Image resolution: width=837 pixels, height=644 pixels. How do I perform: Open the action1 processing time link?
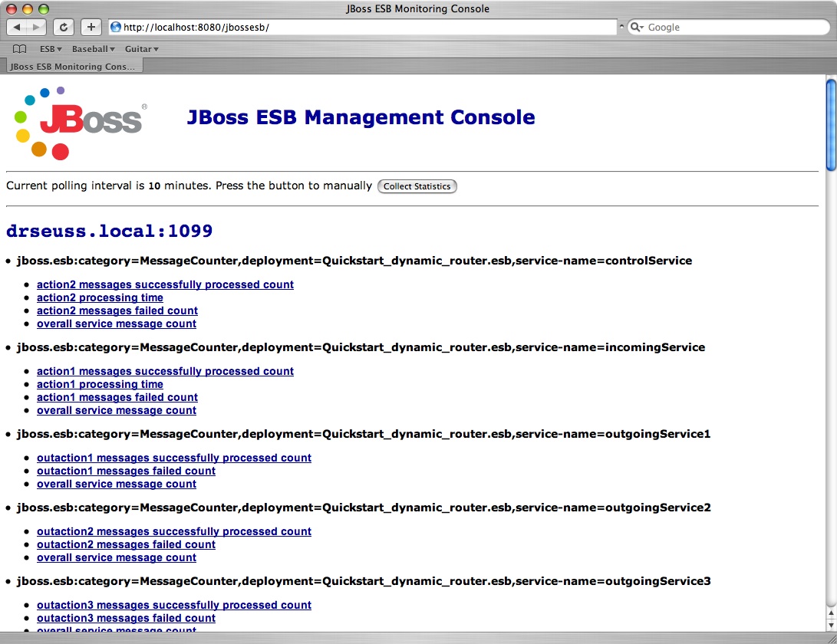tap(100, 384)
